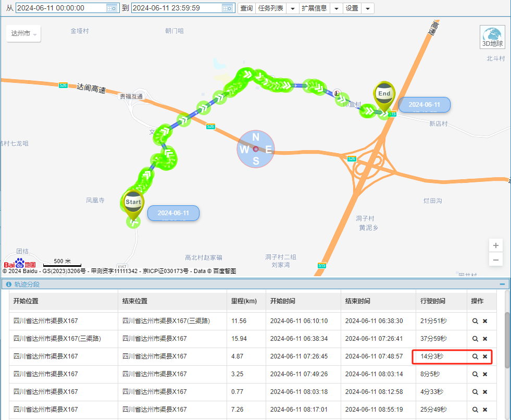Expand the 扩展信息 dropdown arrow

click(336, 8)
